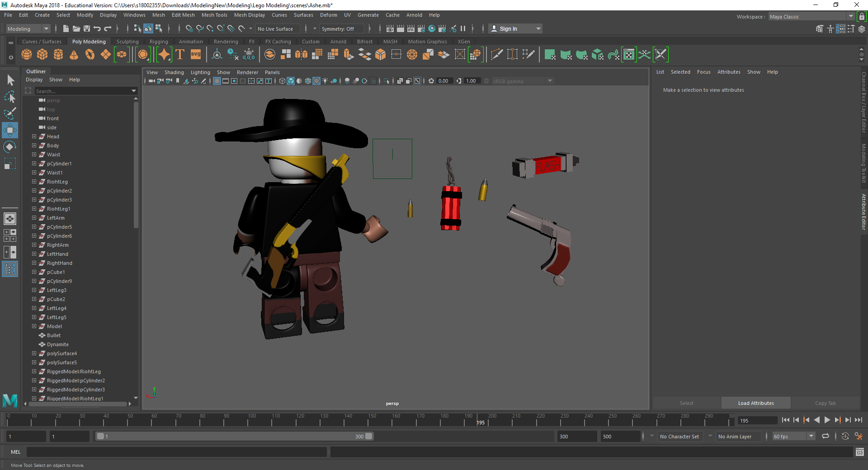Select the polygon Type text tool
This screenshot has width=868, height=470.
click(x=180, y=55)
